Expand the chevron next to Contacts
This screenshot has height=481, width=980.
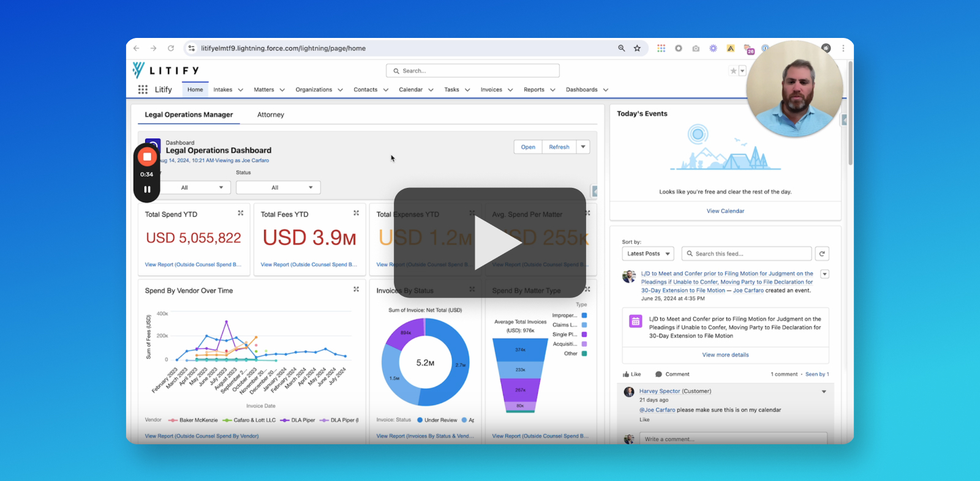tap(386, 90)
